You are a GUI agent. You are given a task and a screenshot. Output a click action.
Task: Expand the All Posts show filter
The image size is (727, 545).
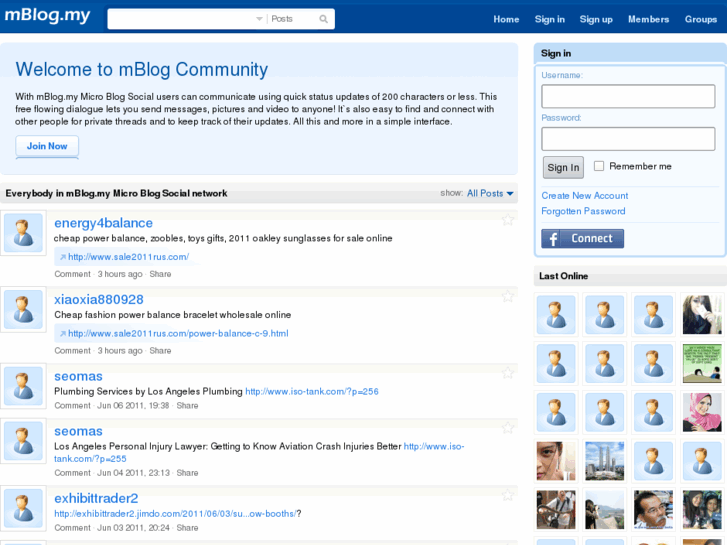(x=490, y=193)
